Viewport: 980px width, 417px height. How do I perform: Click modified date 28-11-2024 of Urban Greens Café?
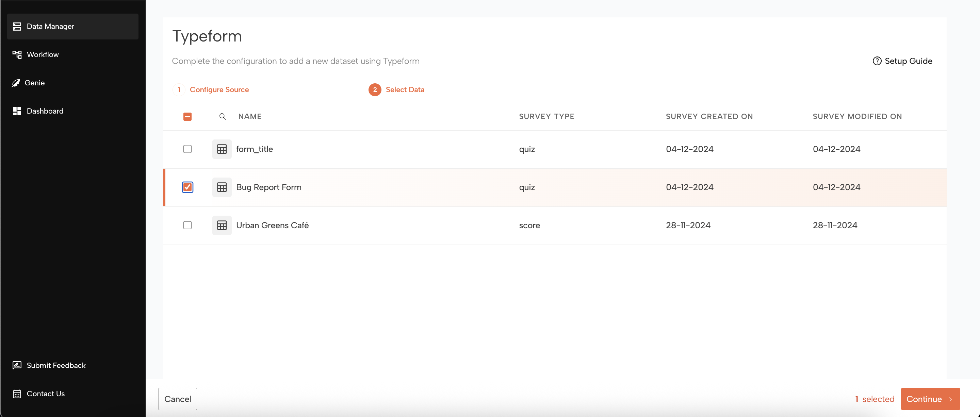[x=835, y=225]
